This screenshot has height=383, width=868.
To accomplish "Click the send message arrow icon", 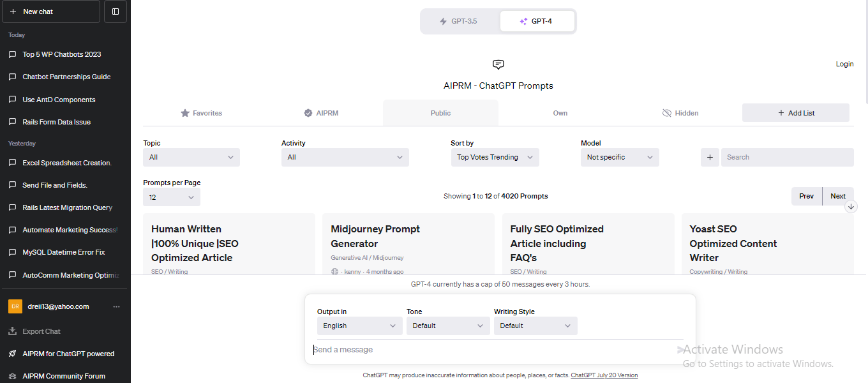I will (x=680, y=350).
